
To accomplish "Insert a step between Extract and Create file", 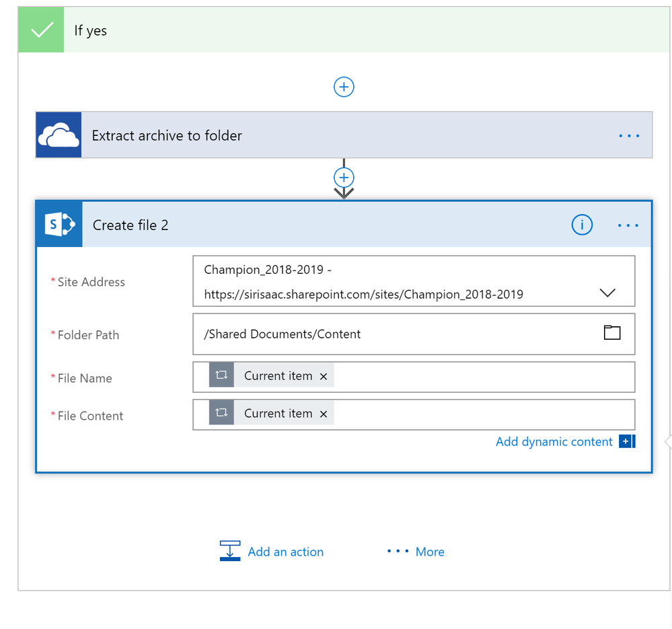I will [x=344, y=178].
